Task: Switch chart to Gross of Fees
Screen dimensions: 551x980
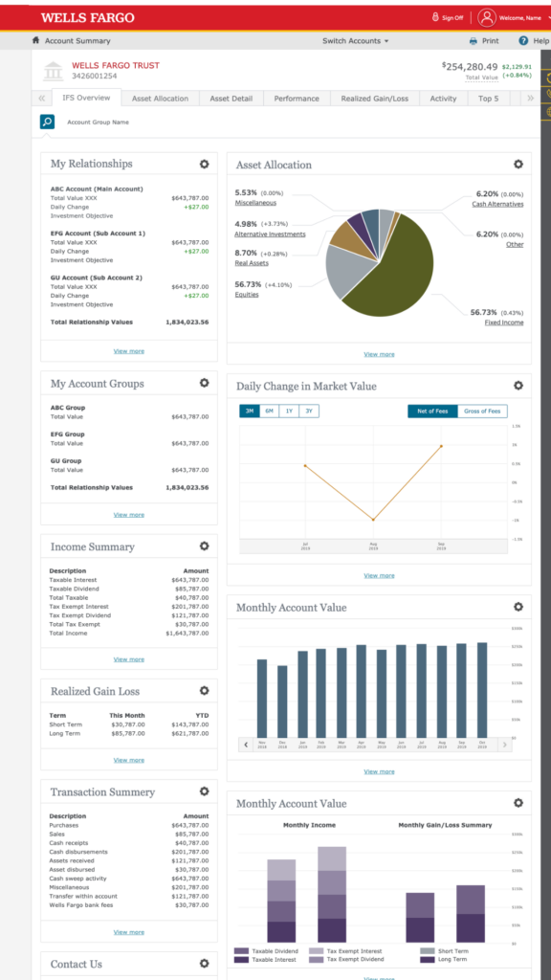Action: point(482,412)
